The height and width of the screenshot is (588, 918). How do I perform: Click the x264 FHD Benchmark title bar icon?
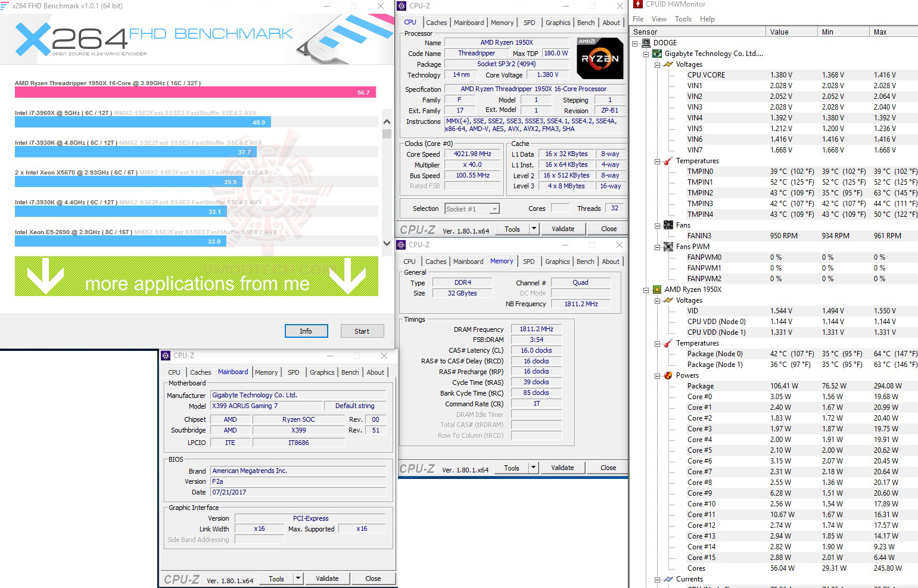pos(4,6)
